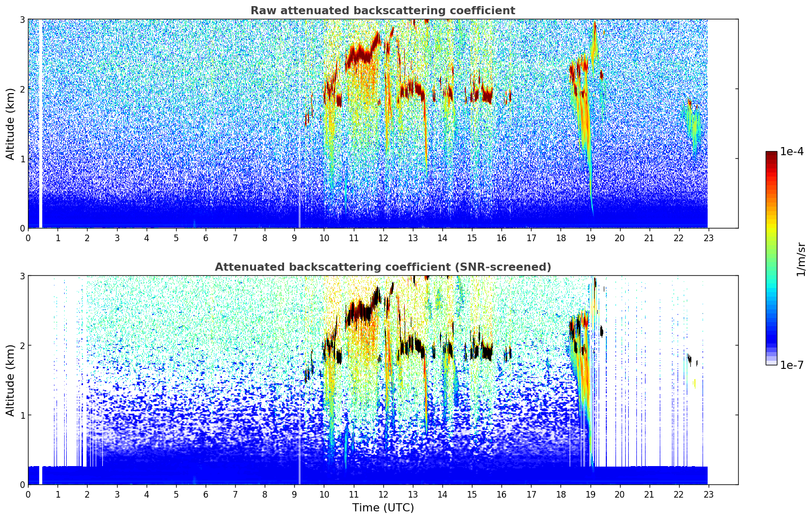Screen dimensions: 812x519
Task: Click the top plot's x-axis tick "19"
Action: [591, 238]
